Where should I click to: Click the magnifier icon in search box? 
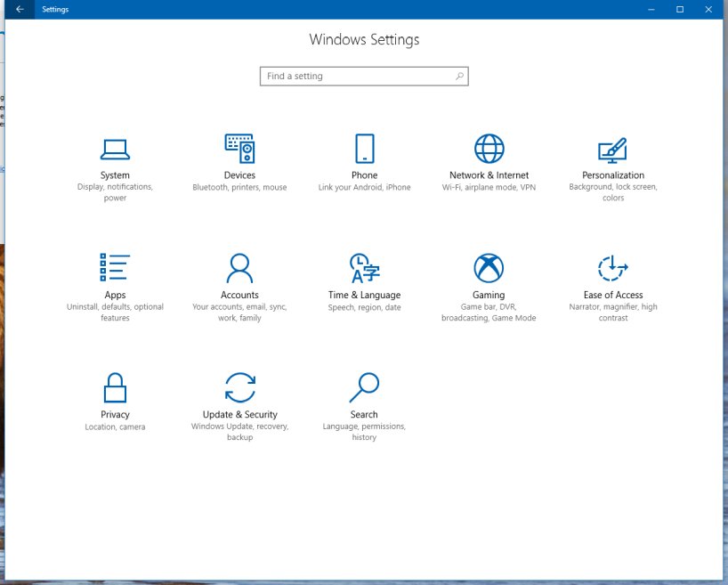pyautogui.click(x=459, y=77)
